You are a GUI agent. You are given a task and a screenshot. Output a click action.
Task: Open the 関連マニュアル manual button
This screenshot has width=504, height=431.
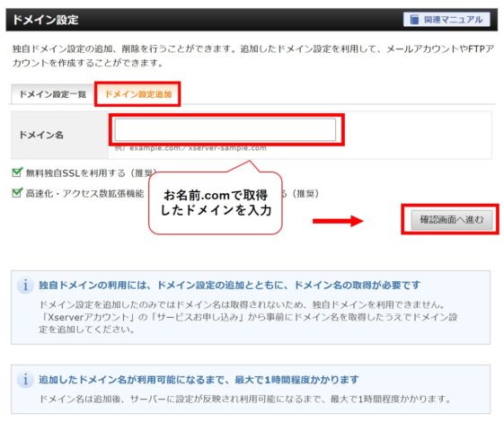click(x=447, y=20)
